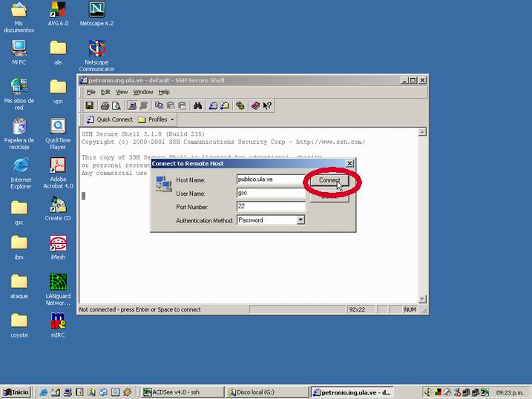Select the Mis documentos desktop icon

(x=19, y=18)
